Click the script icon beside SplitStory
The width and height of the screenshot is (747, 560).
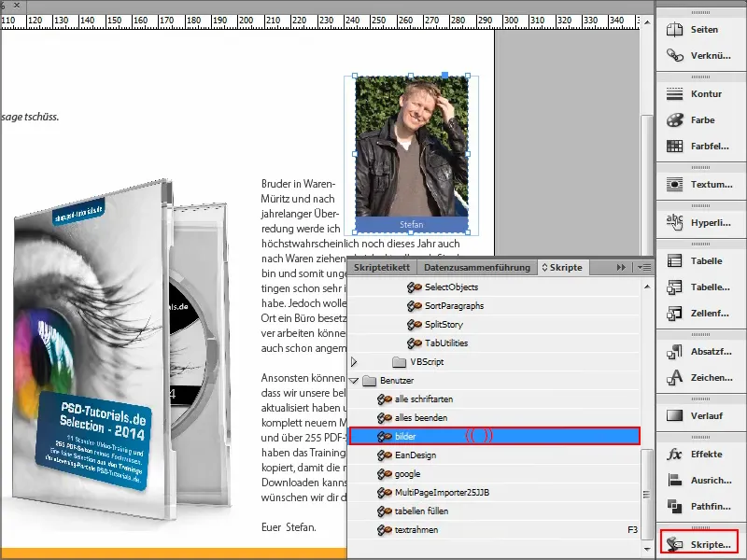coord(414,324)
